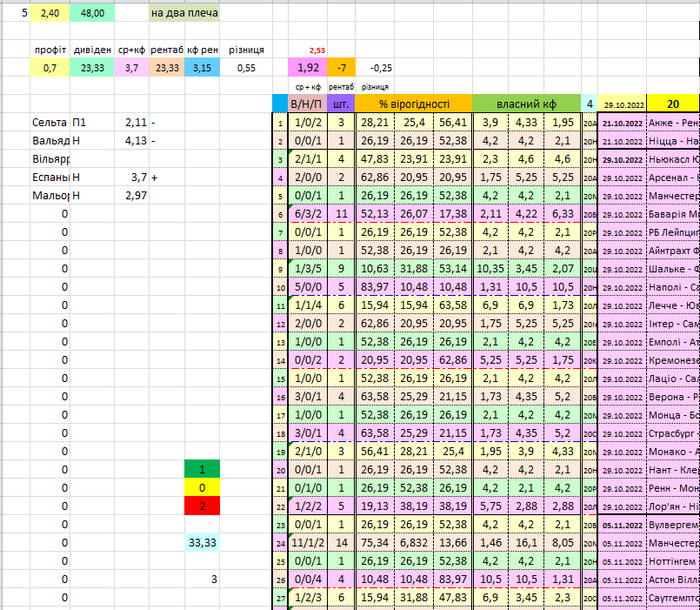Click the '0/1/0' result cell
Screen dimensions: 700x610
[x=308, y=488]
